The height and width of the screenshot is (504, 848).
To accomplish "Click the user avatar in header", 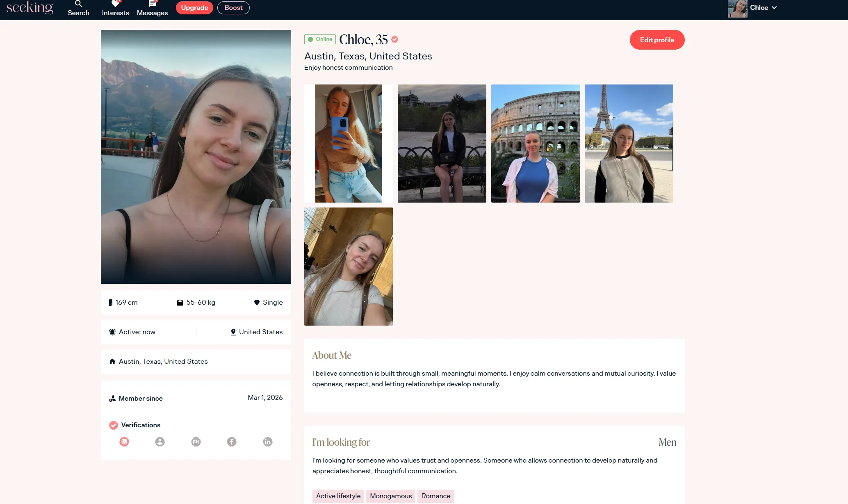I will click(x=737, y=8).
